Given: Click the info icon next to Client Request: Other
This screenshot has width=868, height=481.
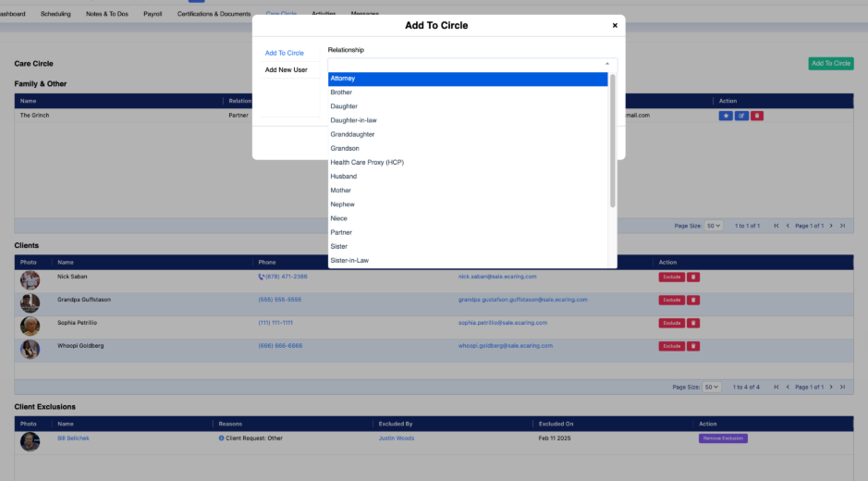Looking at the screenshot, I should click(222, 438).
